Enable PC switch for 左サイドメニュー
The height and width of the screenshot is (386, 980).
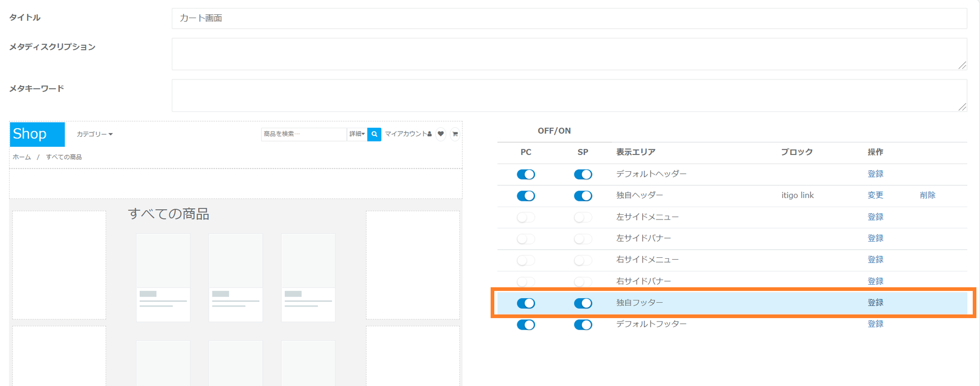(525, 218)
